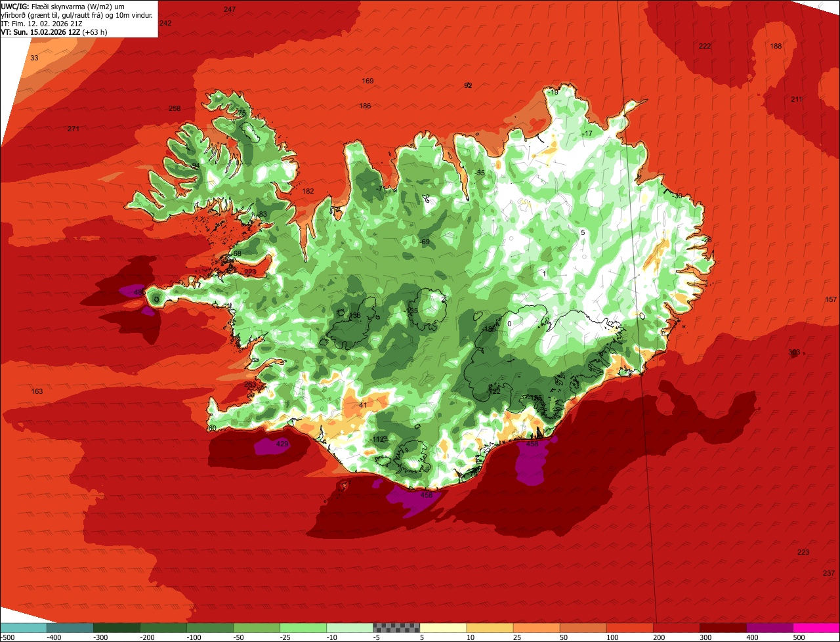Click the flux value '247' over the sea
This screenshot has height=642, width=840.
pyautogui.click(x=230, y=9)
